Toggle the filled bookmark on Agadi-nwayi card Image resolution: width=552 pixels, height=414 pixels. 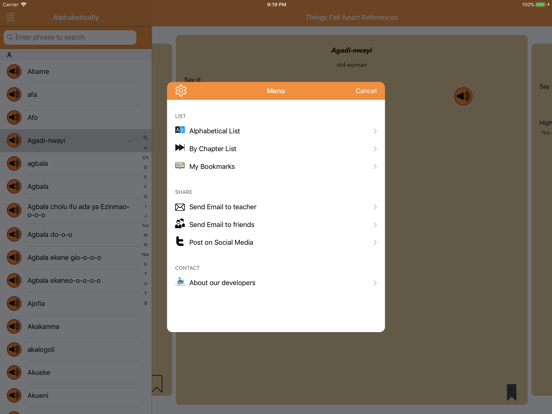click(x=512, y=392)
